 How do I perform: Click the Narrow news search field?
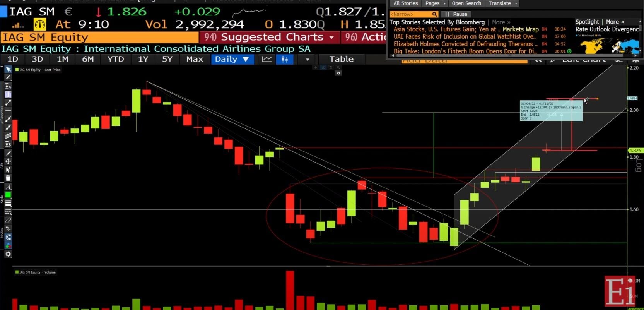[x=413, y=14]
